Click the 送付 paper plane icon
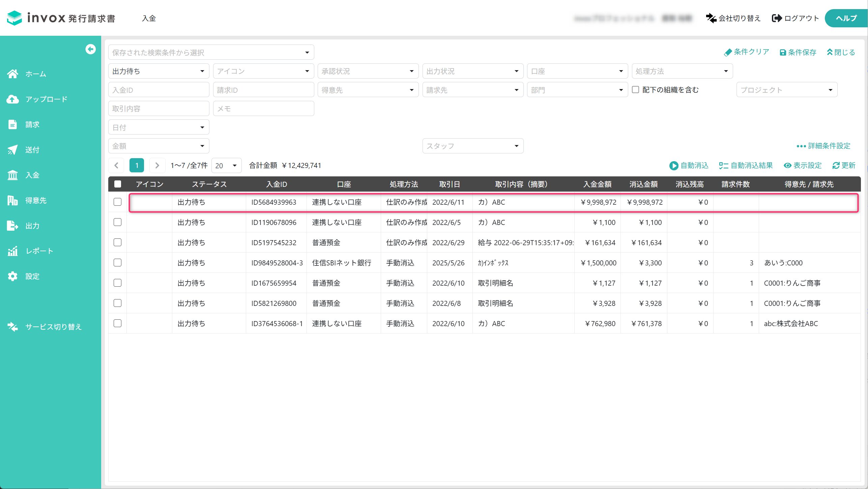Screen dimensions: 868x489 tap(12, 150)
